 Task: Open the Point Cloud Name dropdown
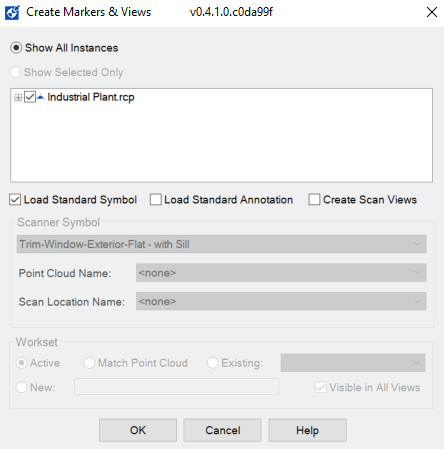(x=281, y=273)
